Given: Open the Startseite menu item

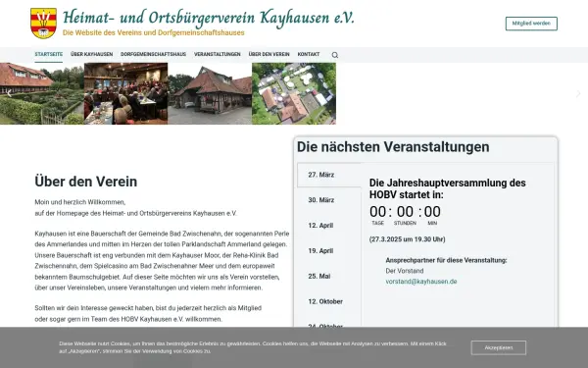Looking at the screenshot, I should click(49, 54).
